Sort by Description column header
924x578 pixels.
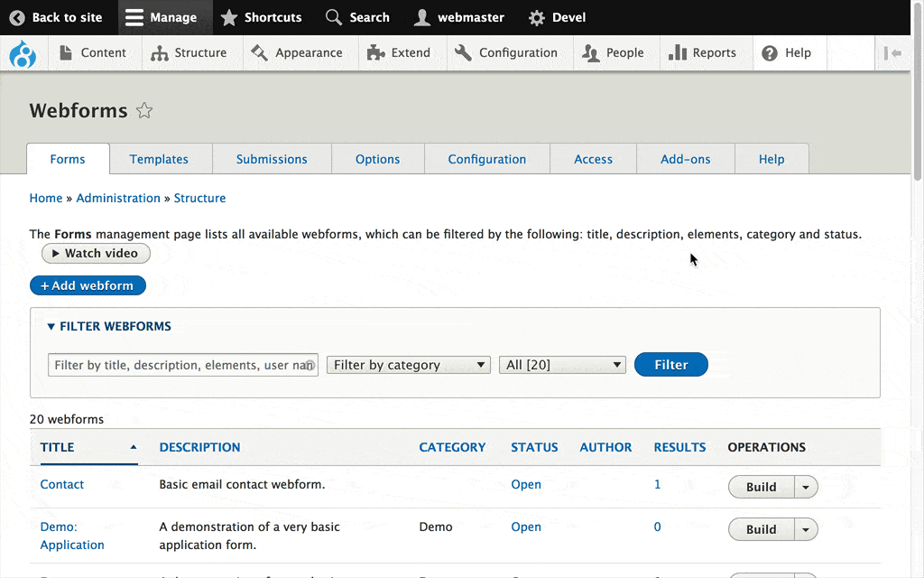(x=199, y=447)
